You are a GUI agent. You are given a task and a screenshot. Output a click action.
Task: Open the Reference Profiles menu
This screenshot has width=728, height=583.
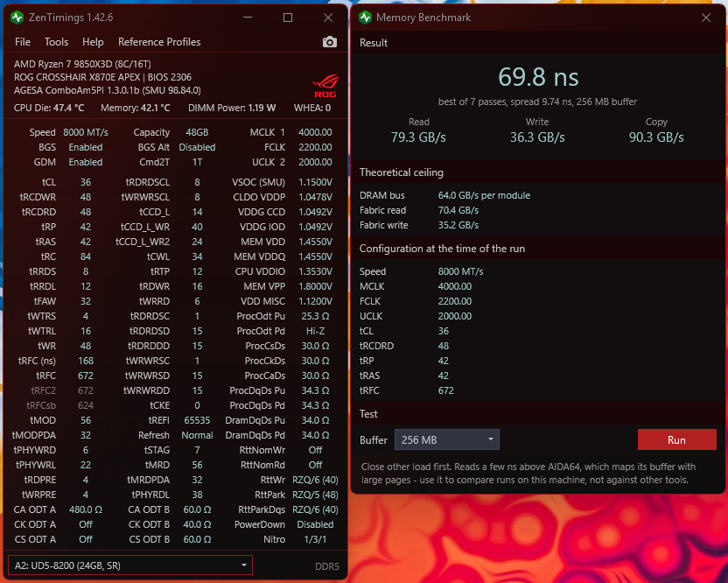point(159,42)
